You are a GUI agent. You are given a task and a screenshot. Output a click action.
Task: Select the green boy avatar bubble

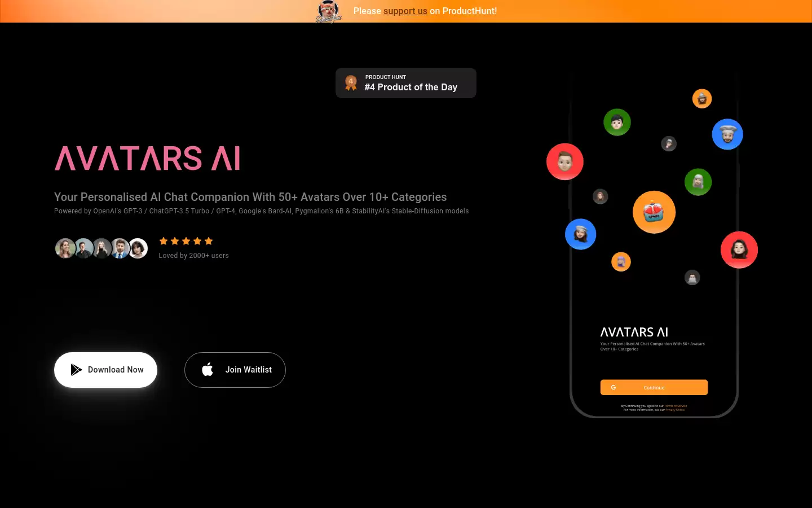point(617,122)
